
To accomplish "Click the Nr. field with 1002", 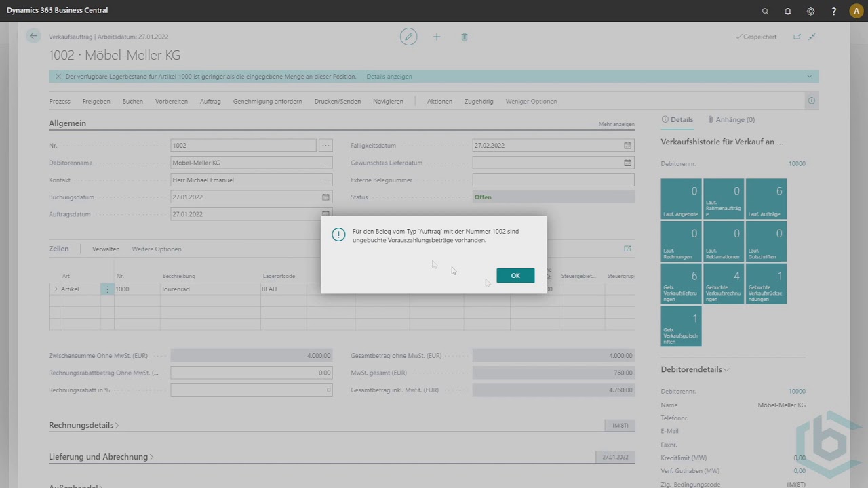I will [x=243, y=145].
